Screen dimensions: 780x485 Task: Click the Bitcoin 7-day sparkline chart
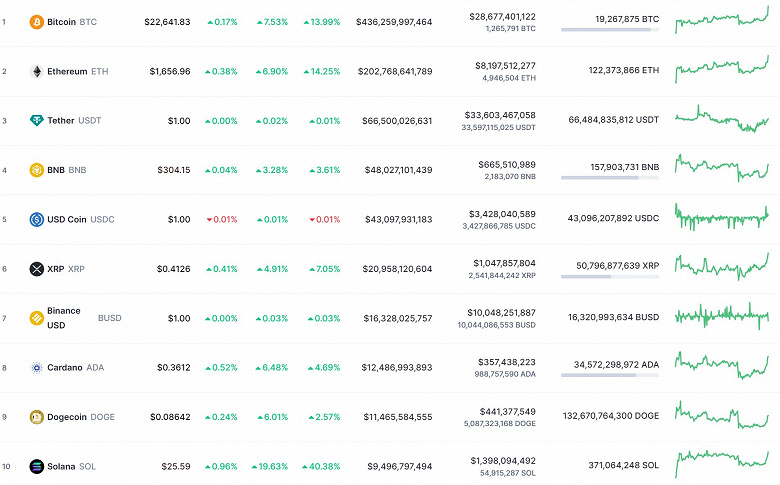pos(721,21)
